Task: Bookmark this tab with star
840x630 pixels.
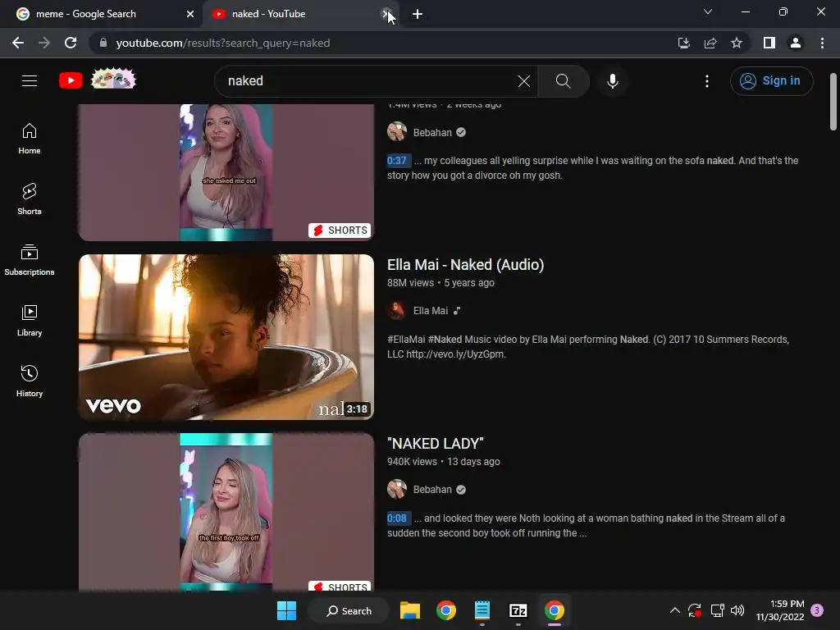Action: 737,43
